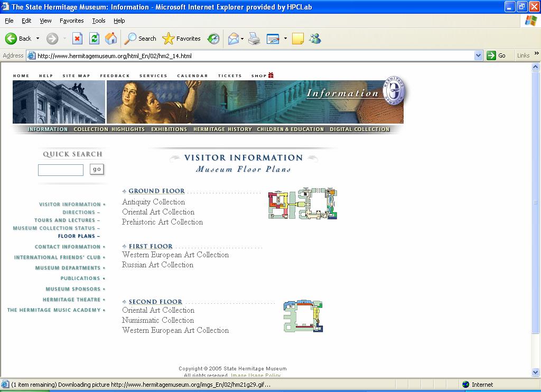Screen dimensions: 541x392
Task: Expand the Links toolbar chevron
Action: (537, 53)
